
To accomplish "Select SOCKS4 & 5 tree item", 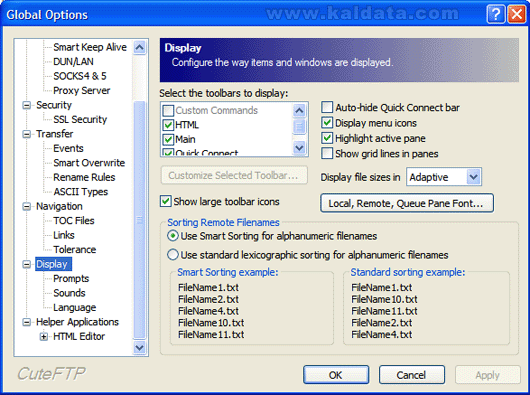I will click(80, 76).
